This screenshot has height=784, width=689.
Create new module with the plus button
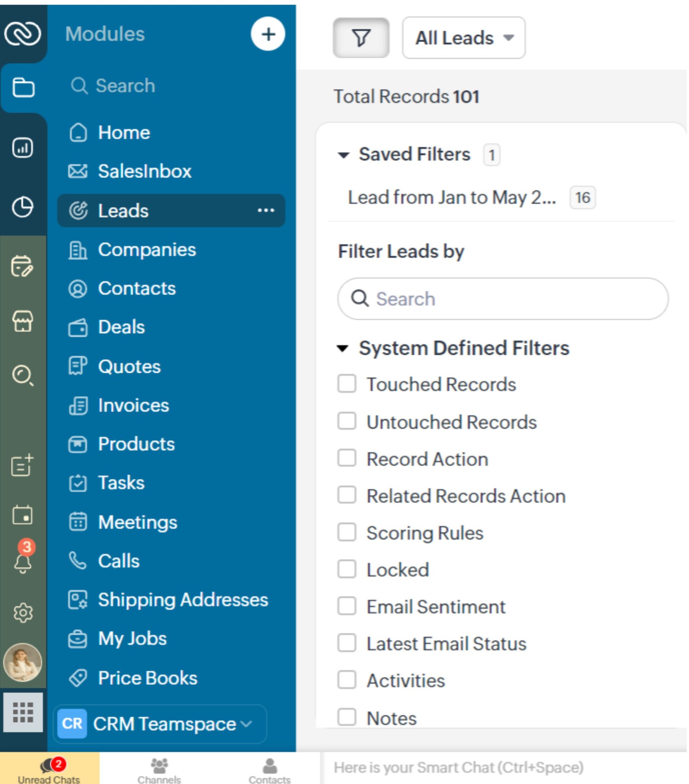268,34
